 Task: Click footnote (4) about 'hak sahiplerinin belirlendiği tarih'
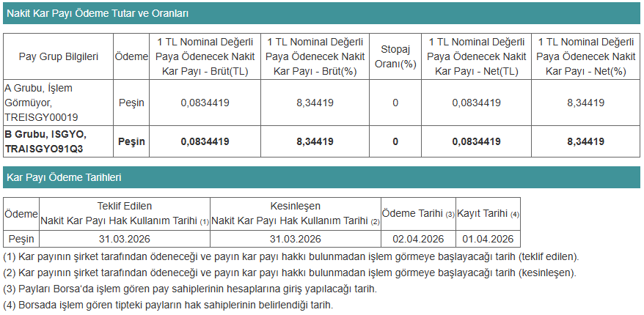(168, 305)
